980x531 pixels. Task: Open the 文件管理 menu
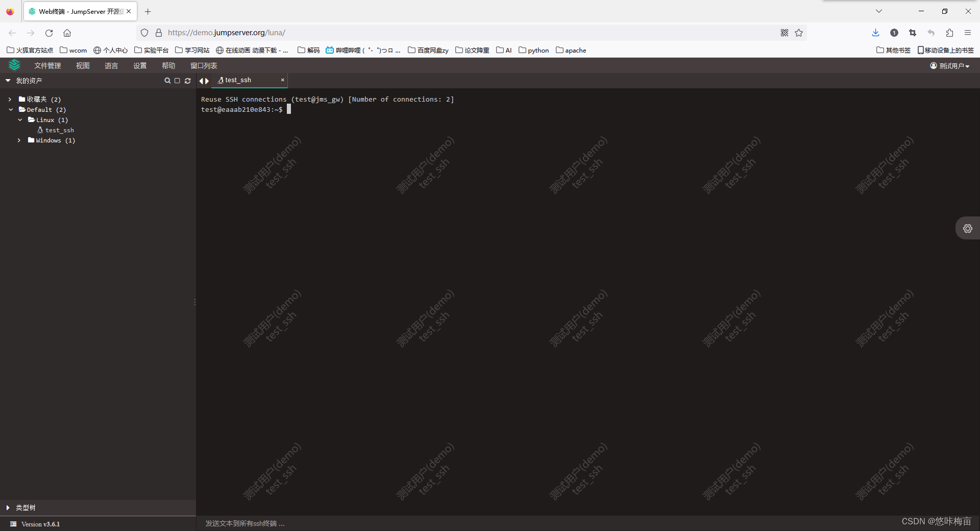click(x=47, y=66)
